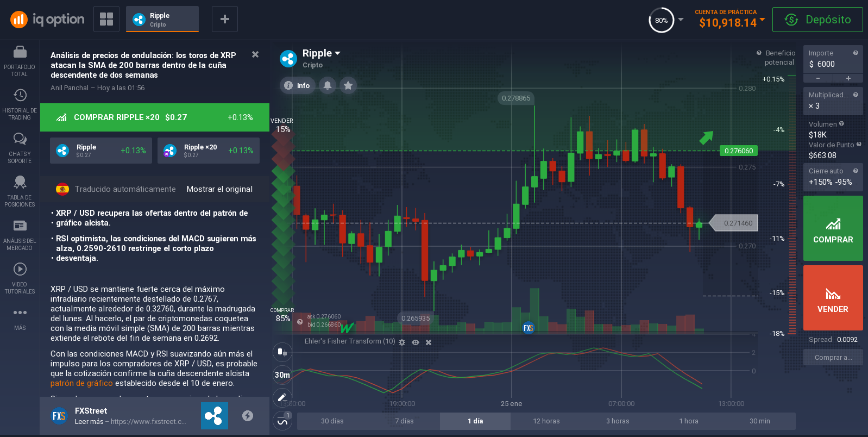Decrease the Importe with minus button
This screenshot has height=437, width=868.
coord(818,78)
